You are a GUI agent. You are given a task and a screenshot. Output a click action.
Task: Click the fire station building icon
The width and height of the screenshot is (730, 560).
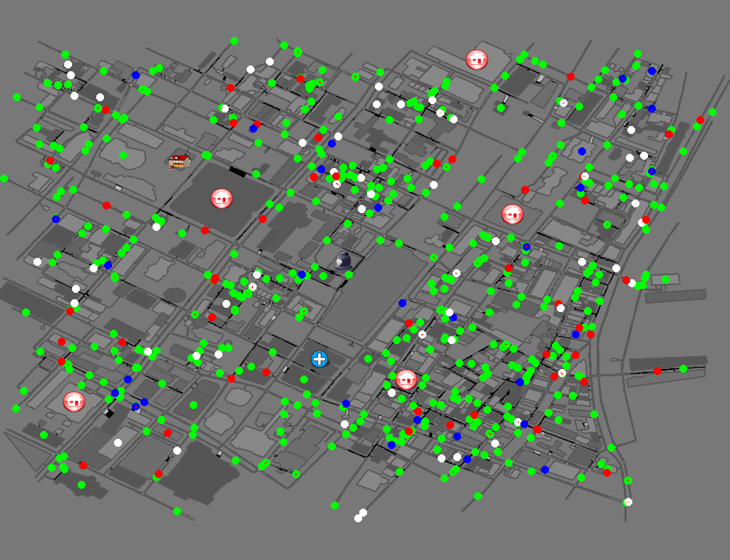[179, 162]
